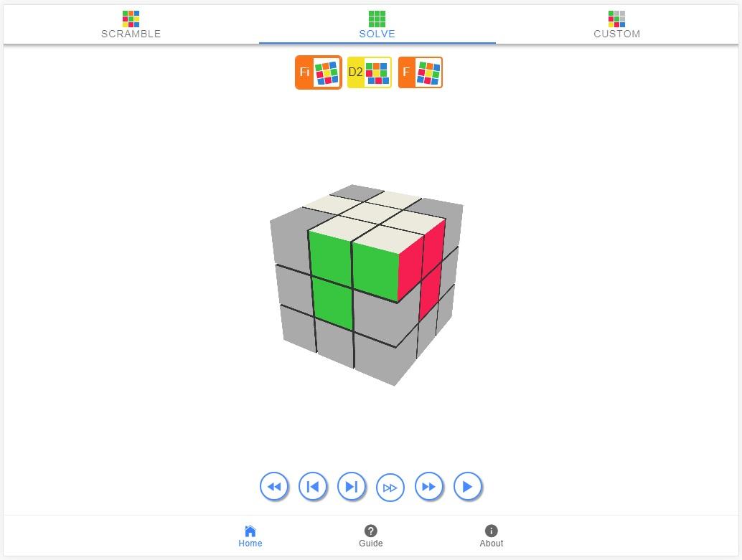
Task: Open the Guide page
Action: [x=370, y=536]
